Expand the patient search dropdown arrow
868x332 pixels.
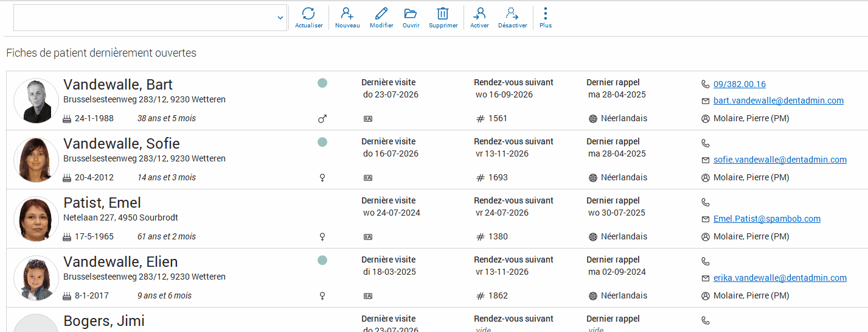pos(280,18)
